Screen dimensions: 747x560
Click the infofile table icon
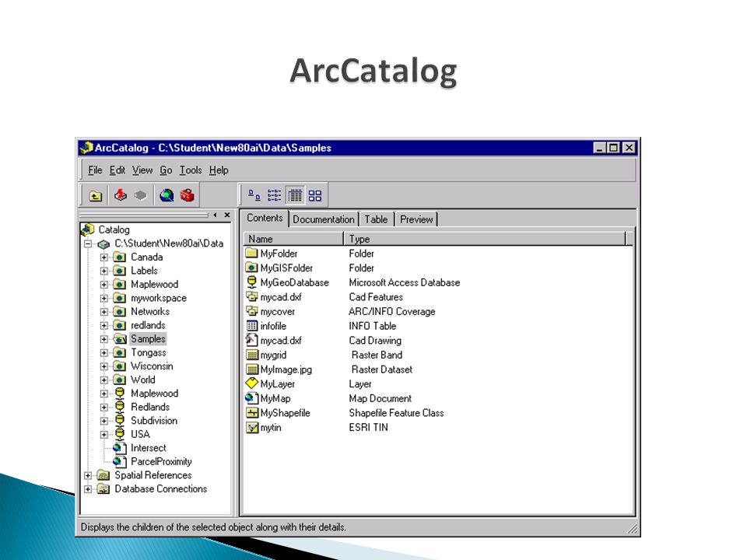coord(251,326)
